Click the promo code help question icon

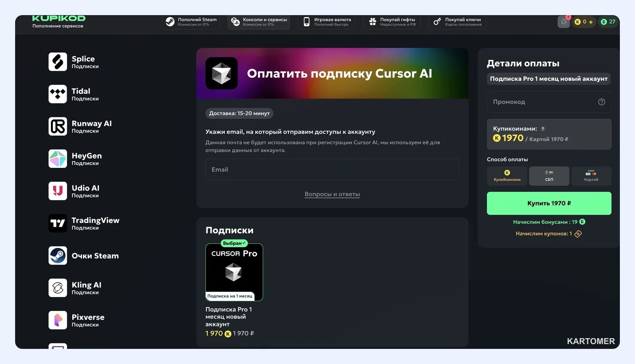602,102
